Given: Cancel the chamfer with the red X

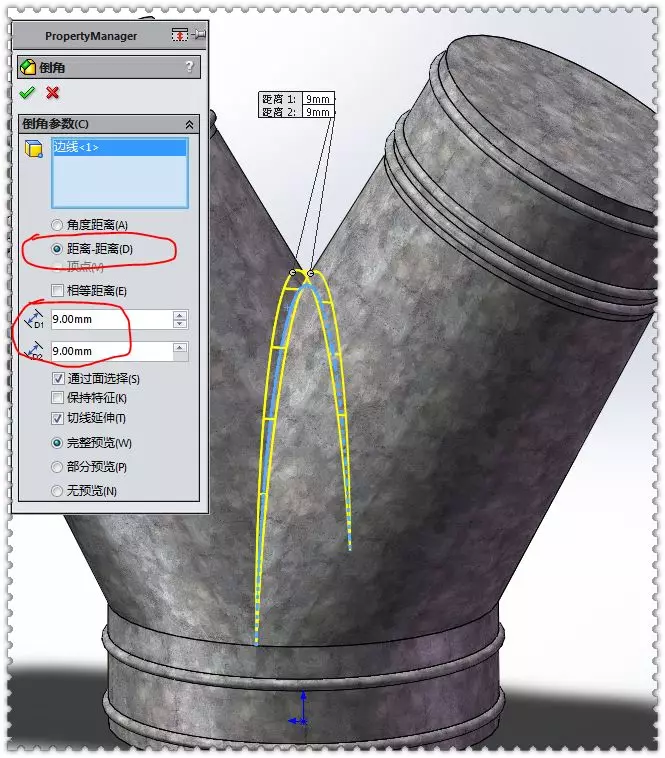Looking at the screenshot, I should tap(52, 92).
